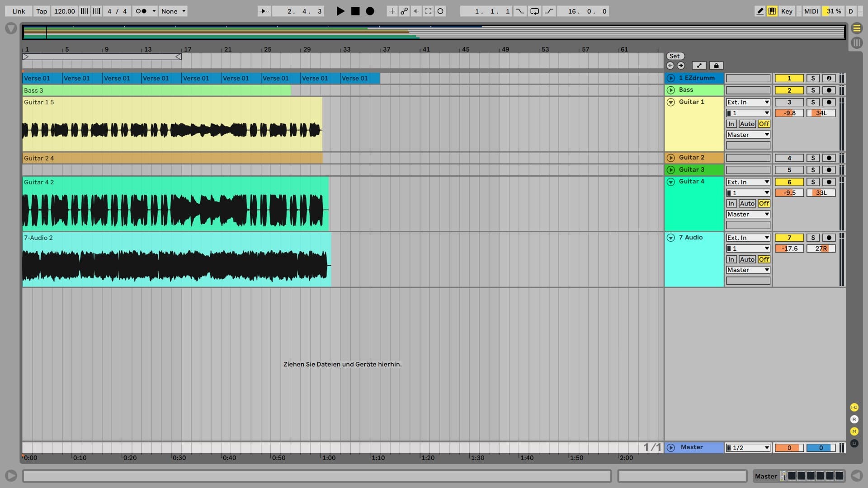The height and width of the screenshot is (488, 868).
Task: Click the Session Record circle icon
Action: point(440,11)
